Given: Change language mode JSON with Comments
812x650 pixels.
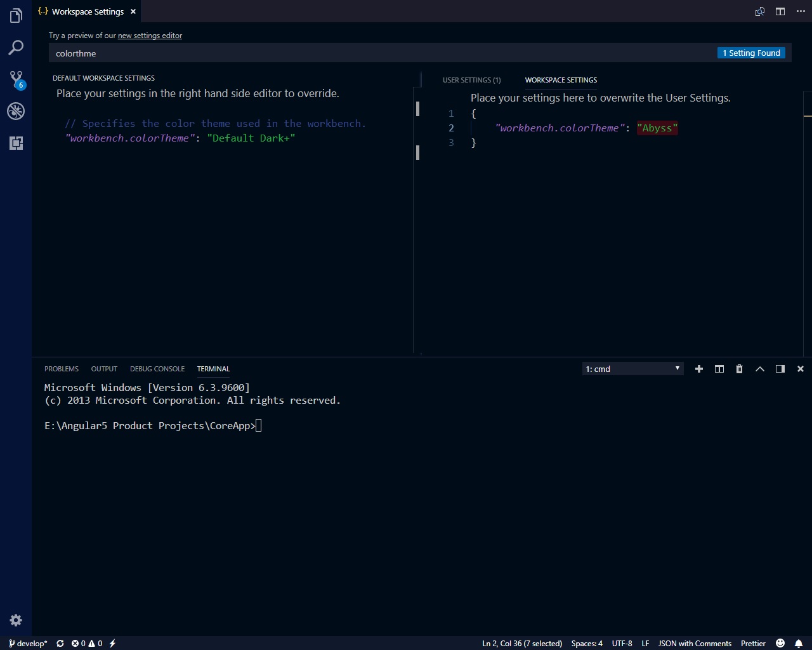Looking at the screenshot, I should [x=695, y=643].
